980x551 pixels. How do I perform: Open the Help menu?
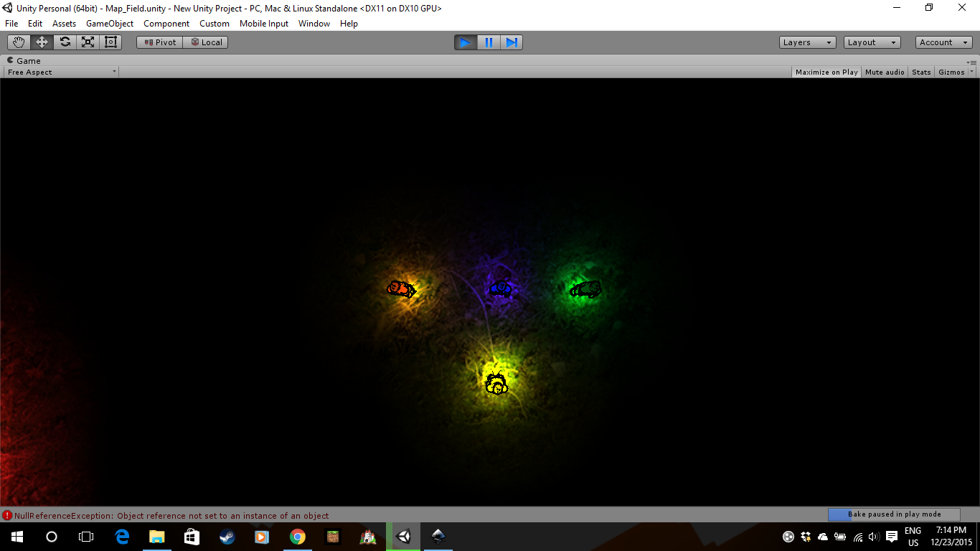(x=349, y=24)
